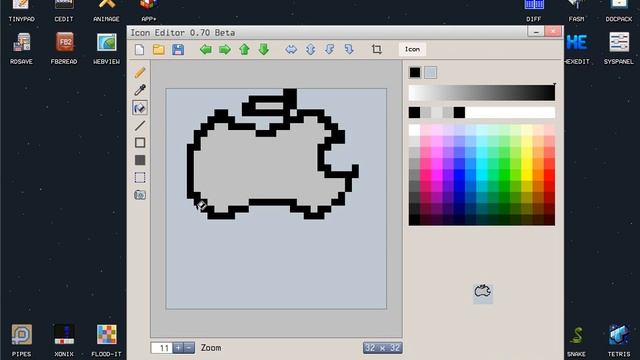Select the outlined rectangle tool
This screenshot has width=640, height=360.
pos(140,142)
